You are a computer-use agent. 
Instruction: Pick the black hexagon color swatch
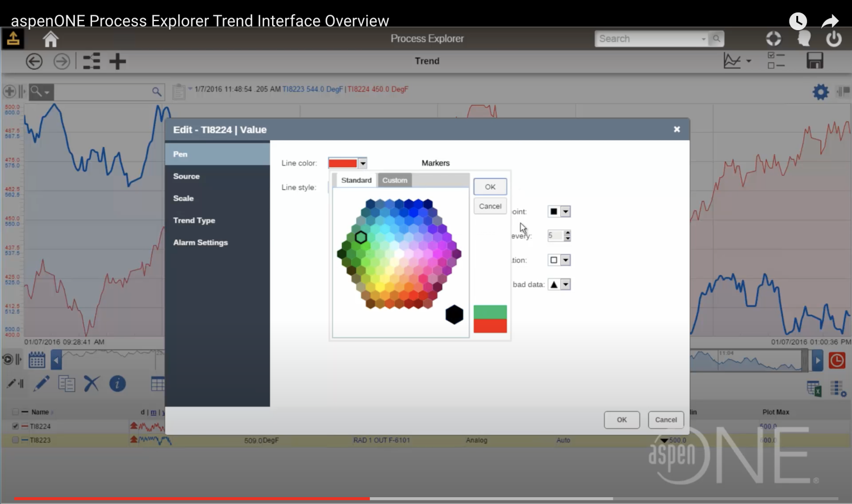(454, 314)
